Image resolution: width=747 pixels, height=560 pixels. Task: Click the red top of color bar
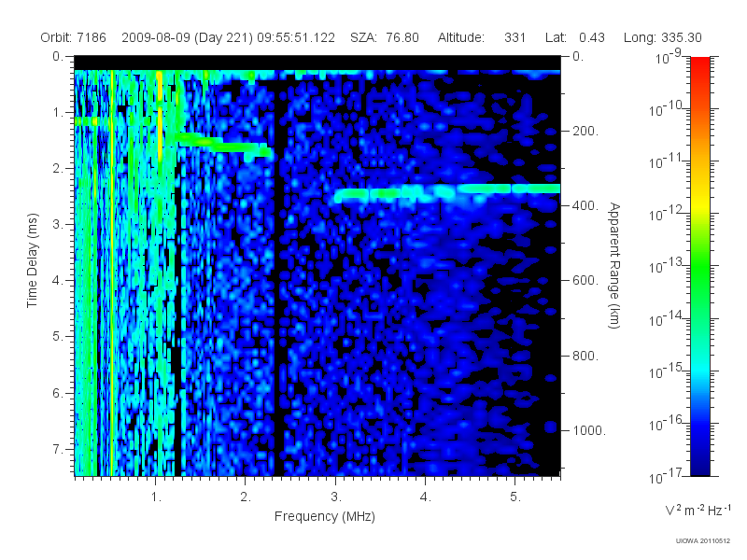pos(699,66)
